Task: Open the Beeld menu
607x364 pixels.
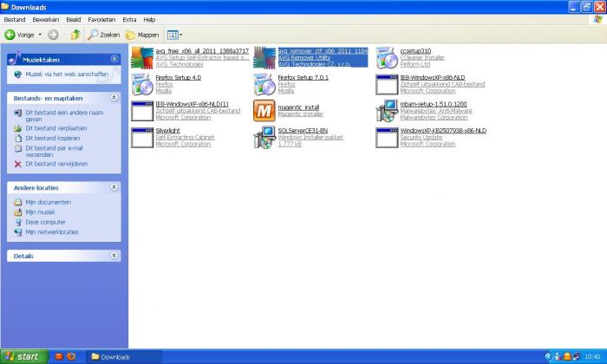Action: tap(74, 19)
